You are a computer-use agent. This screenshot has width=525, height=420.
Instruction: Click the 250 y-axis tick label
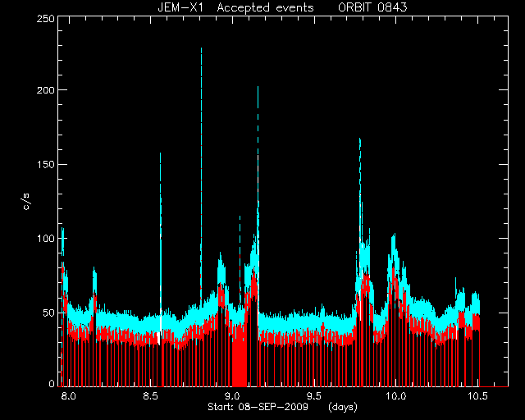pos(46,19)
